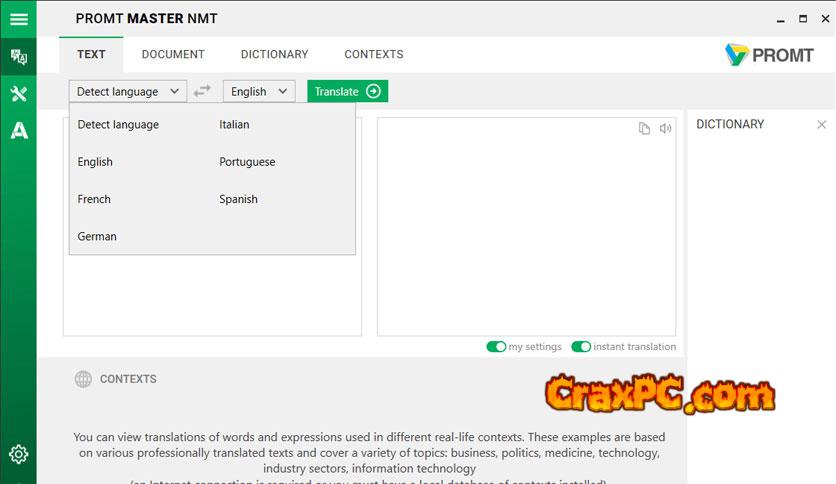Select the translator icon in sidebar

tap(19, 57)
